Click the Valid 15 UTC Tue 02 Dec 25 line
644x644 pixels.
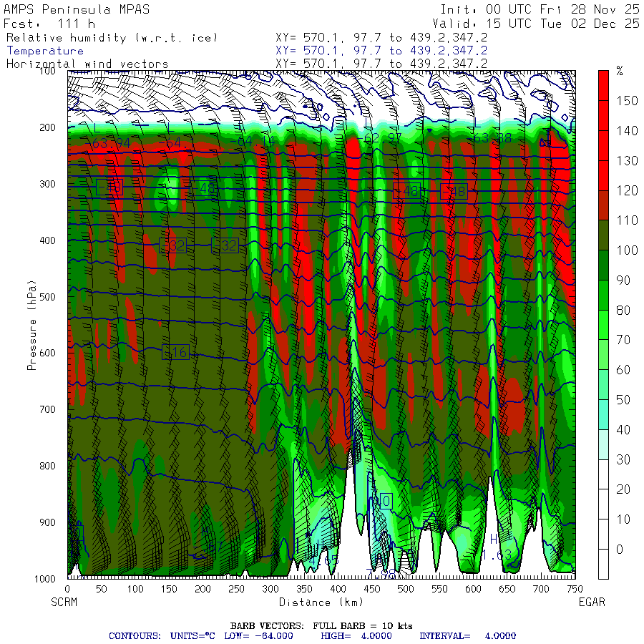pyautogui.click(x=536, y=24)
